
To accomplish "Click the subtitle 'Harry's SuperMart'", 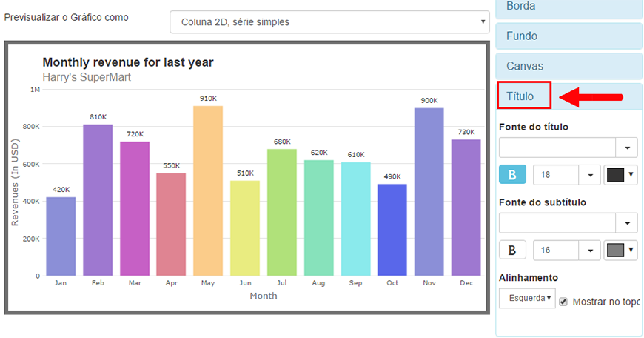I will tap(87, 77).
